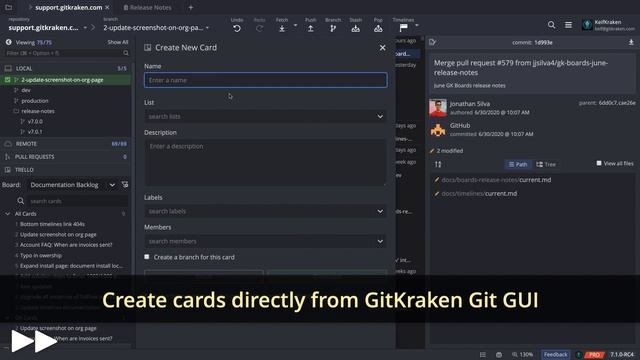Click the search cards magnifier icon

coord(20,201)
